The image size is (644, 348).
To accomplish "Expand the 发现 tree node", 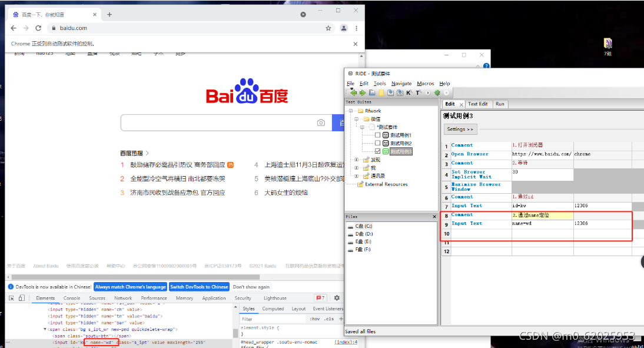I will pos(356,160).
